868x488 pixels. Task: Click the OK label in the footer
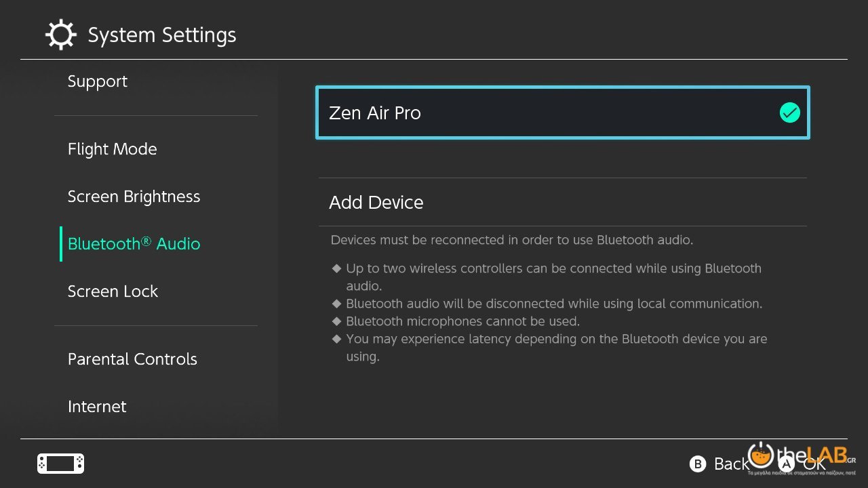click(816, 465)
